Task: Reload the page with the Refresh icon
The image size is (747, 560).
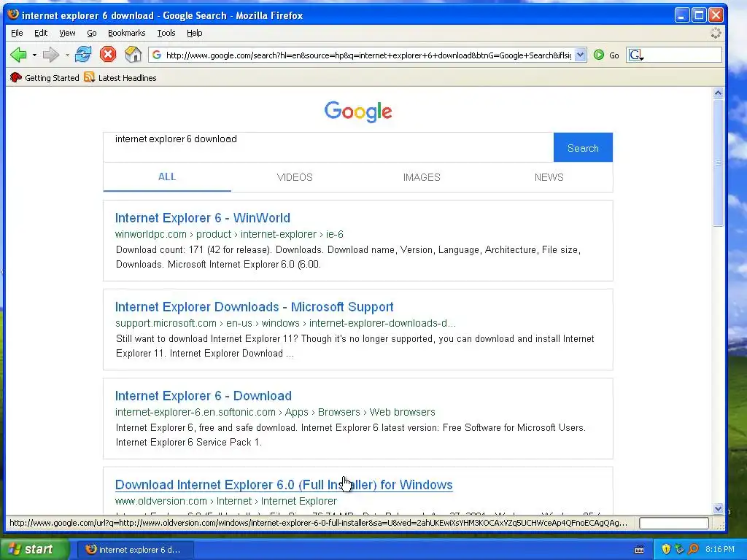Action: tap(83, 54)
